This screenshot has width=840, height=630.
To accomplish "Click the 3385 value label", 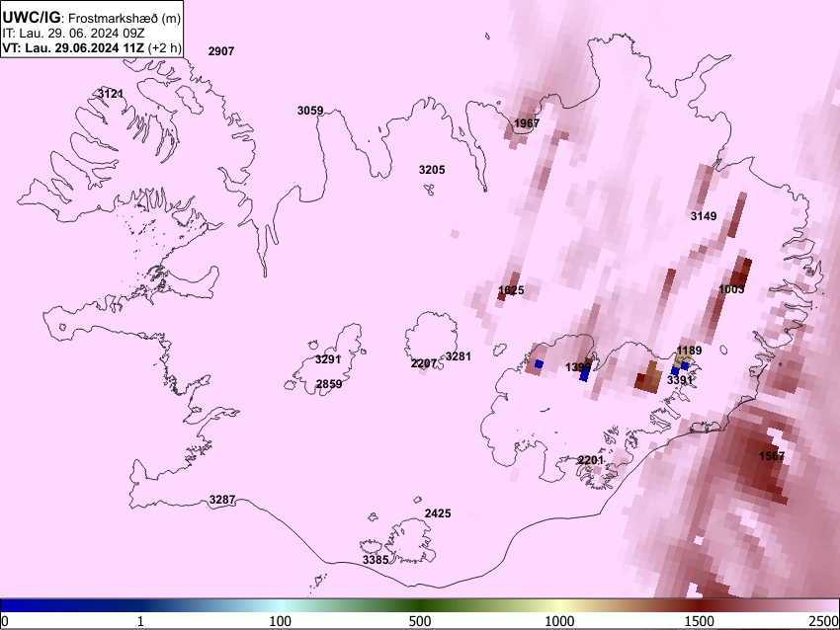I will pyautogui.click(x=376, y=560).
